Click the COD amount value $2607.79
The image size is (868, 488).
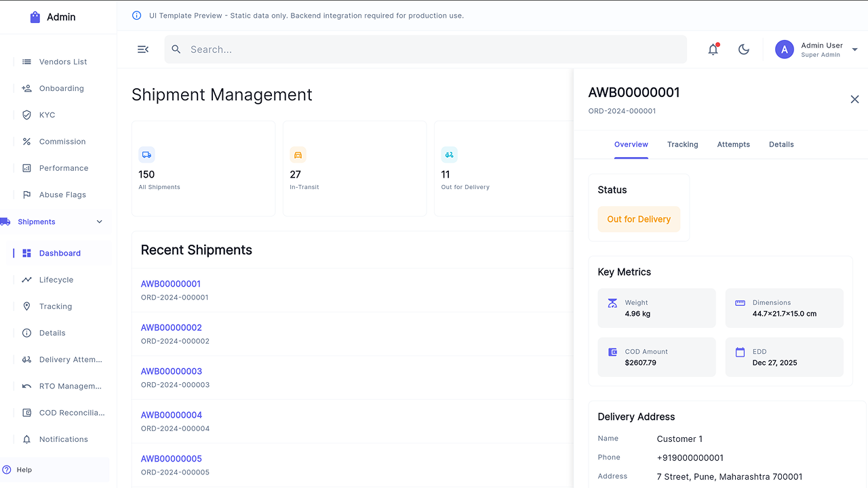coord(641,363)
